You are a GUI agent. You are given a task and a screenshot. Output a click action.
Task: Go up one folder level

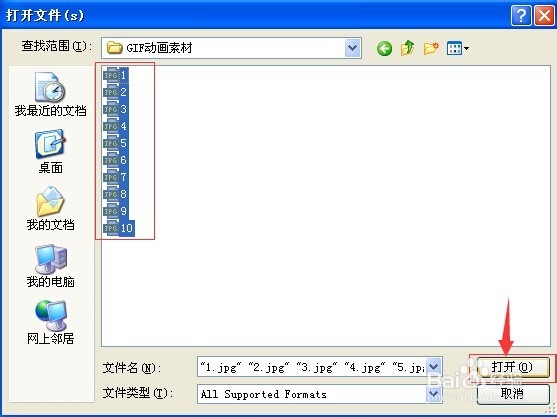407,48
